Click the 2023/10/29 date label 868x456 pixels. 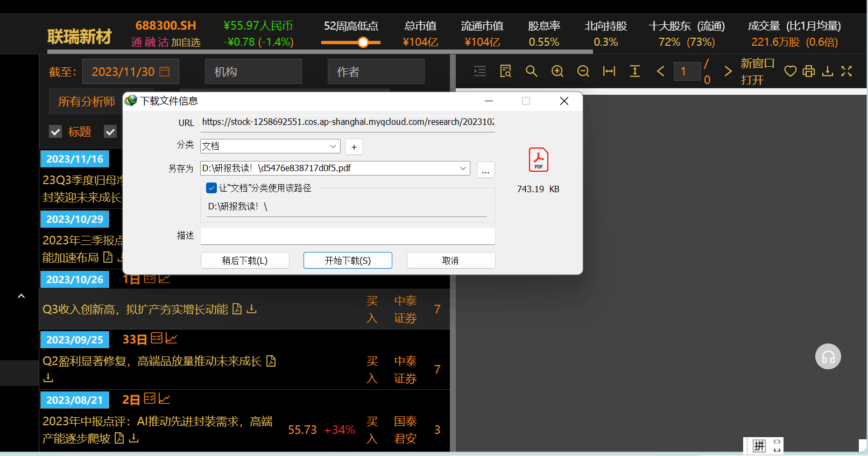[x=75, y=219]
